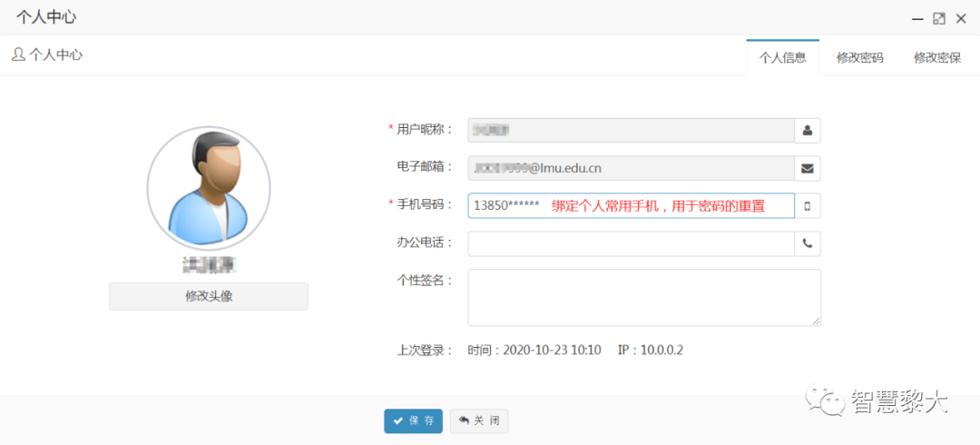Minimize the 个人中心 dialog window

pos(916,18)
